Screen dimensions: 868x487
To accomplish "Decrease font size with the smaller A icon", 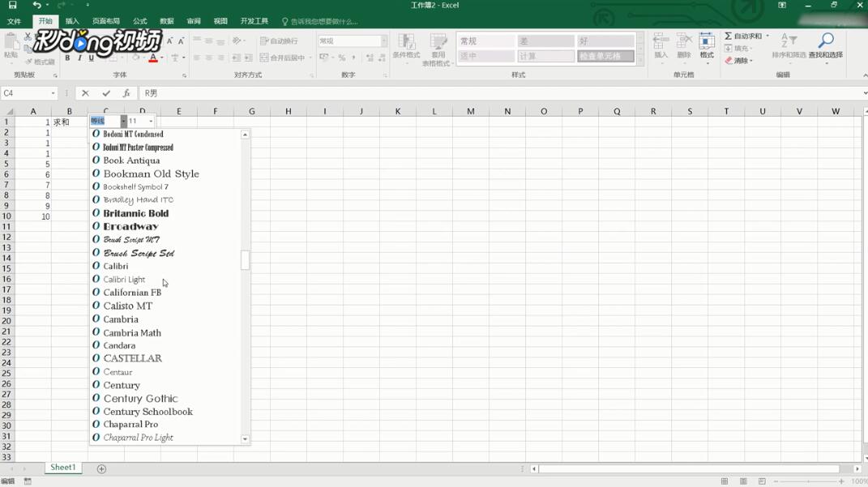I will click(x=181, y=41).
